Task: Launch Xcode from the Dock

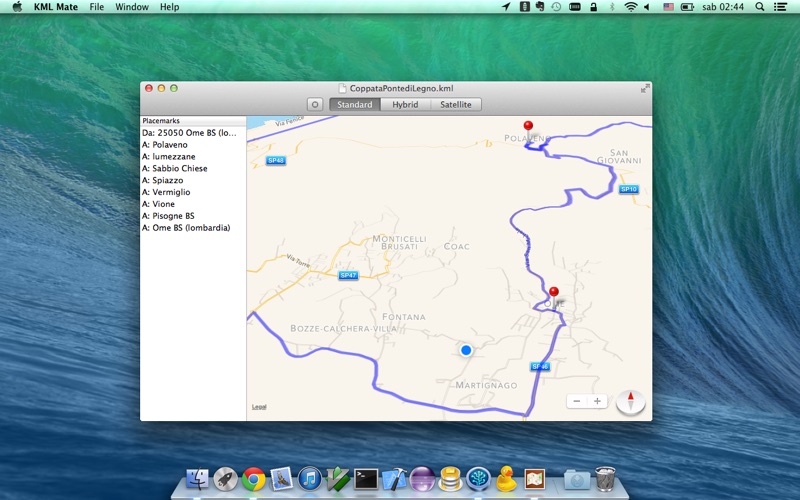Action: [x=394, y=479]
